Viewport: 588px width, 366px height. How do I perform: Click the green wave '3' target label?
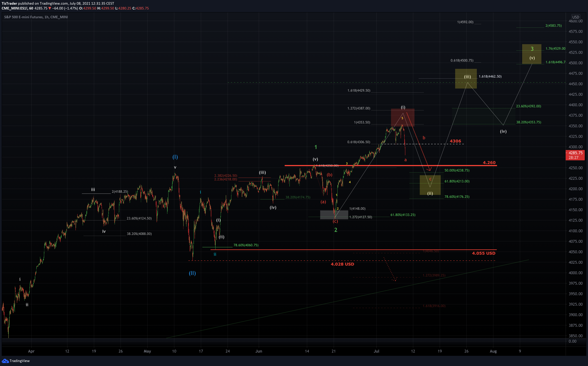[x=532, y=49]
